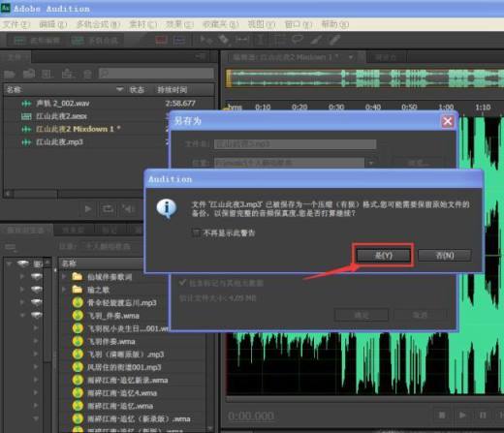Open location dropdown arrow in 另存为 dialog
Screen dimensions: 504x433
coord(371,163)
